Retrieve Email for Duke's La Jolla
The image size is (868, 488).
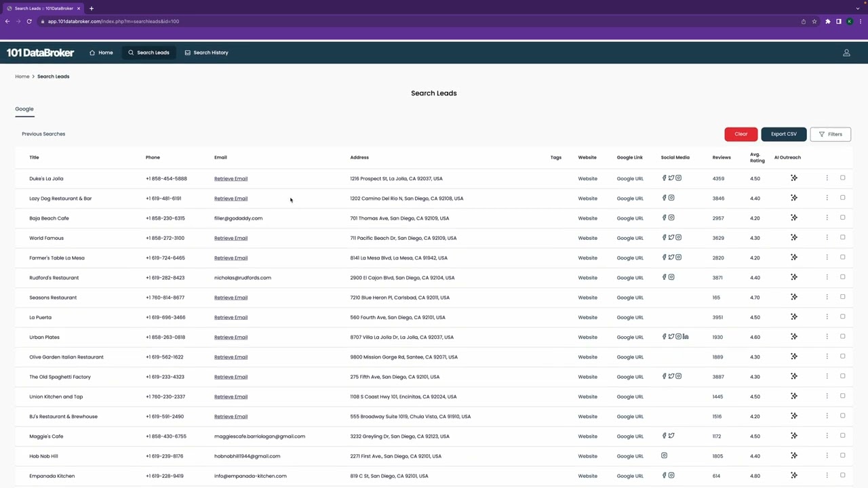231,178
